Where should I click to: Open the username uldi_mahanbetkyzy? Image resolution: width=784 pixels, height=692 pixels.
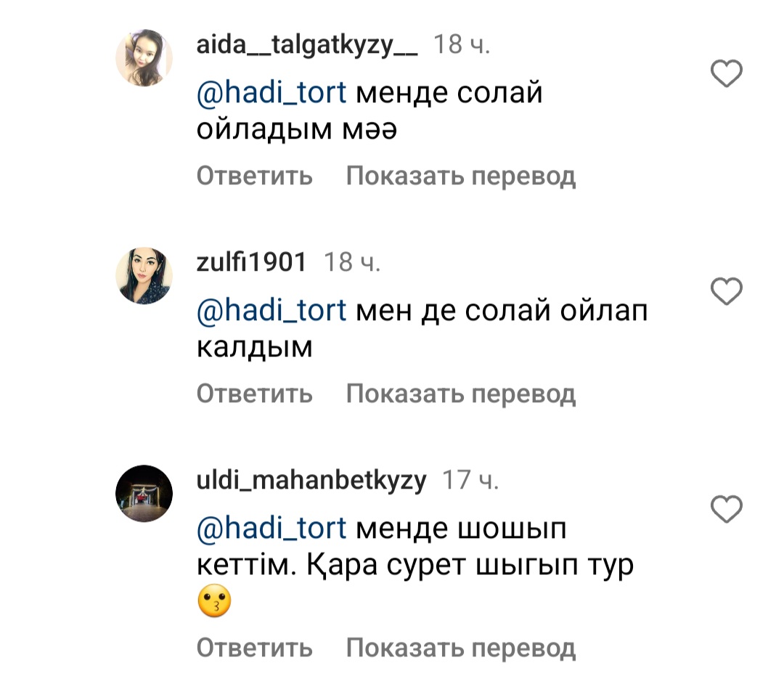pos(311,480)
